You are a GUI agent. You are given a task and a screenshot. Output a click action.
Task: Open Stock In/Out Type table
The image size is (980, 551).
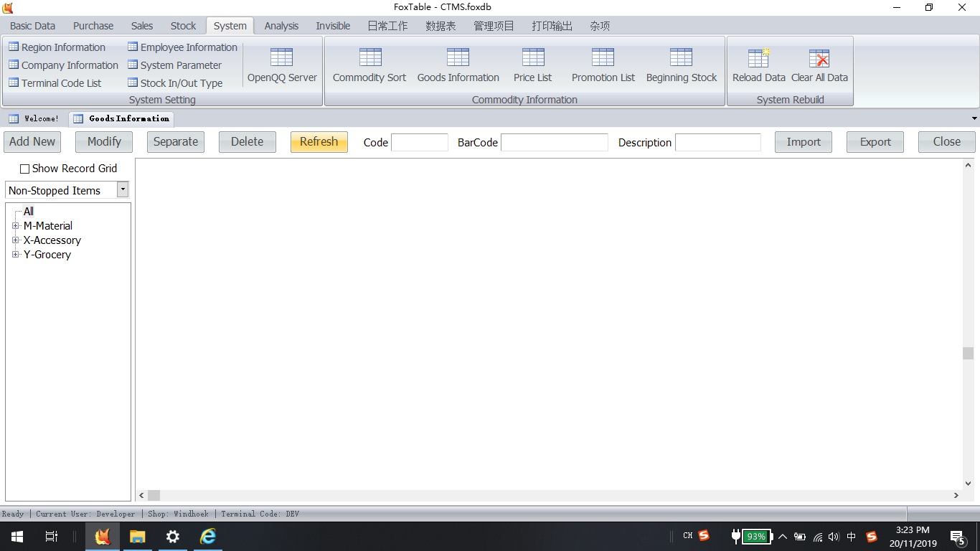[175, 83]
